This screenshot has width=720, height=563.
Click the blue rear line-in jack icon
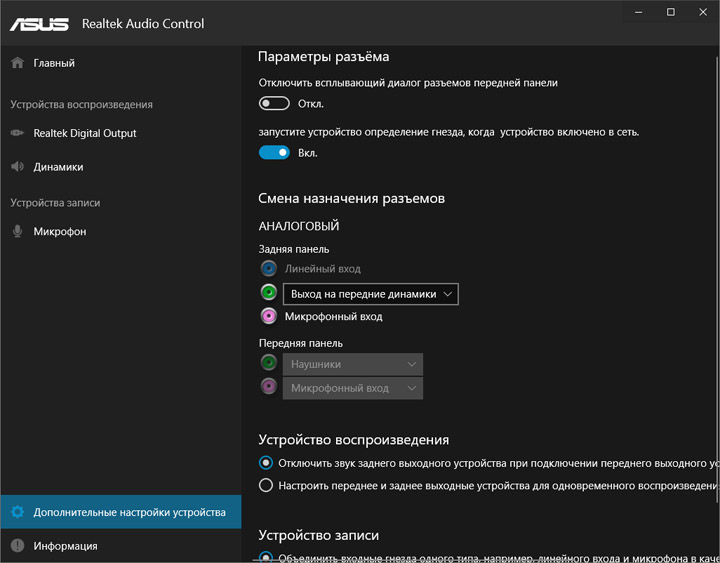point(269,268)
